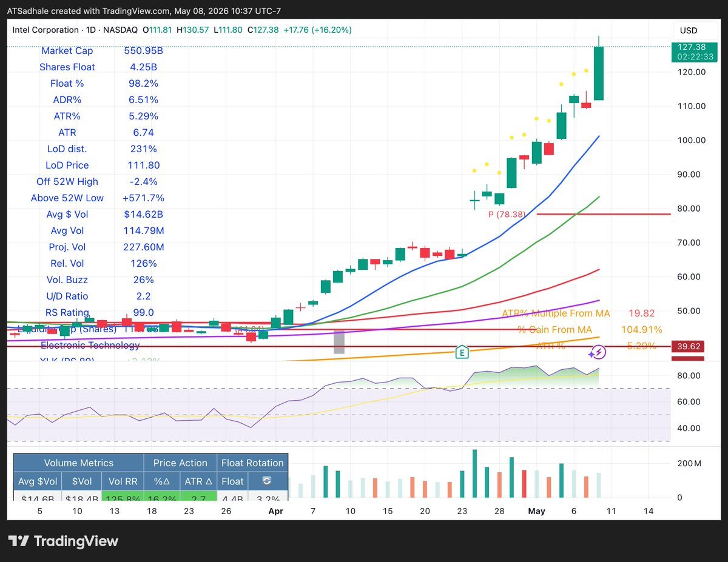728x562 pixels.
Task: Click the Volume Metrics table header
Action: pos(79,463)
